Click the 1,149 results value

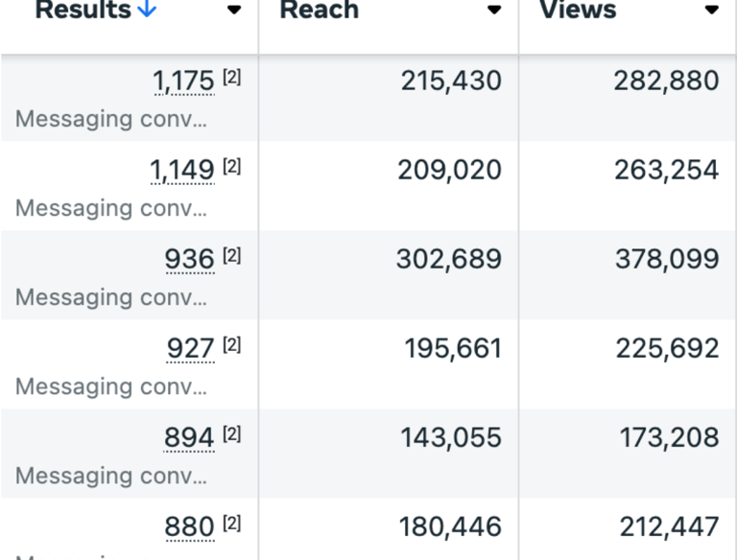(x=182, y=170)
